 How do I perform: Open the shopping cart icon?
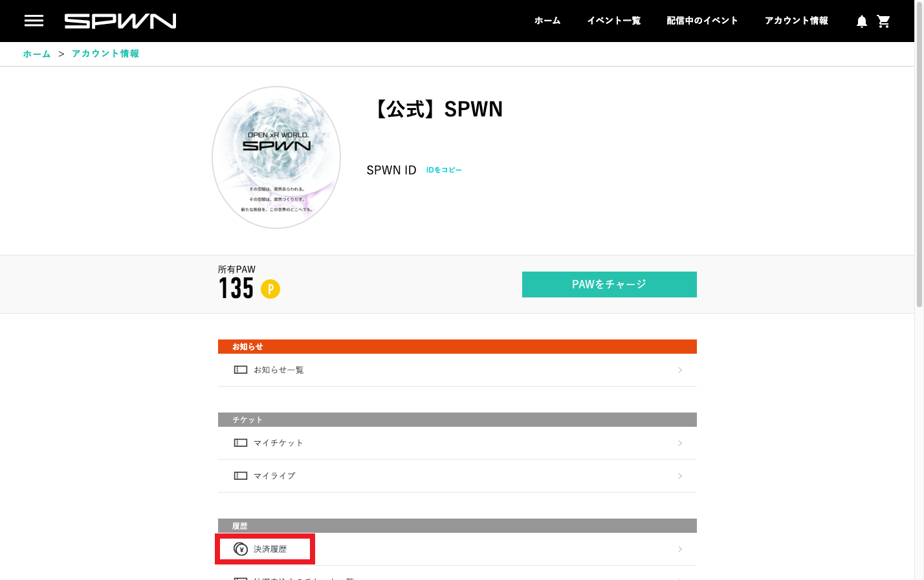coord(884,21)
